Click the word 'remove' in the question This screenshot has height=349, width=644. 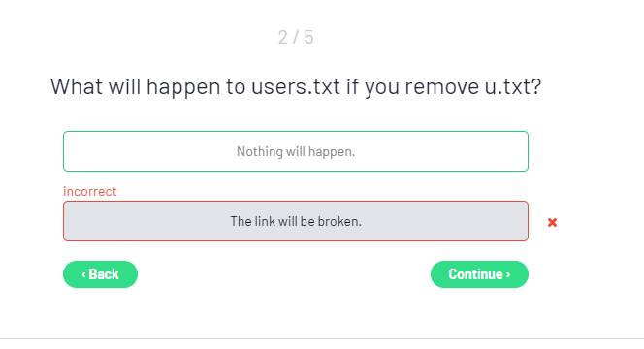(x=442, y=87)
